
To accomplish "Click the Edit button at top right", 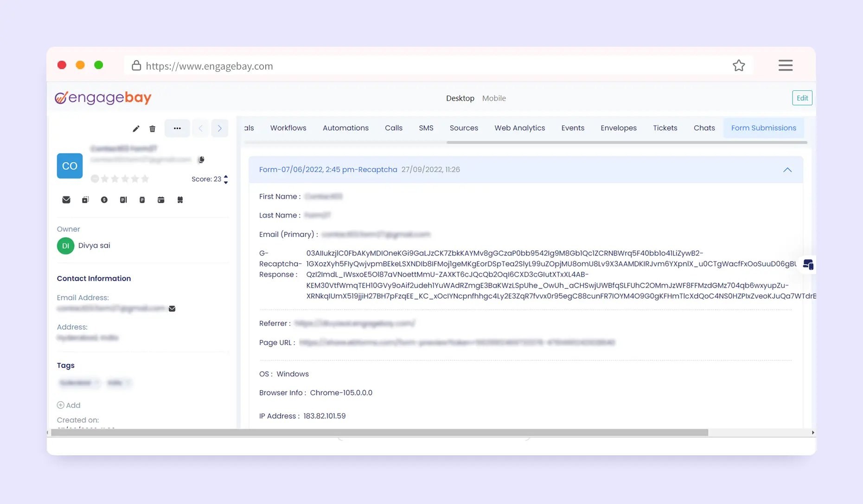I will 802,98.
